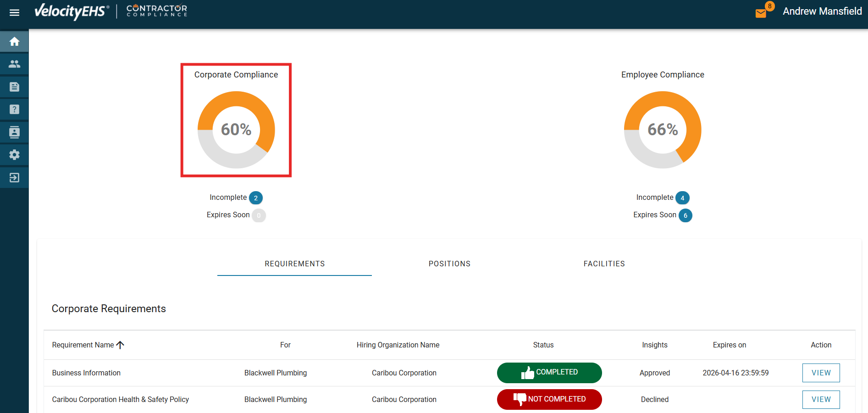
Task: Switch to the Facilities tab
Action: click(604, 264)
